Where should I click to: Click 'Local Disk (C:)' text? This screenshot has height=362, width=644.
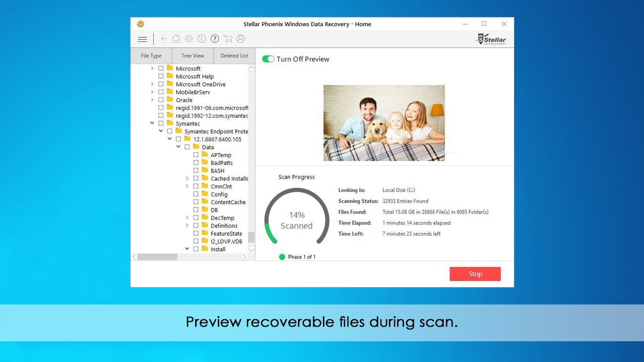coord(398,190)
